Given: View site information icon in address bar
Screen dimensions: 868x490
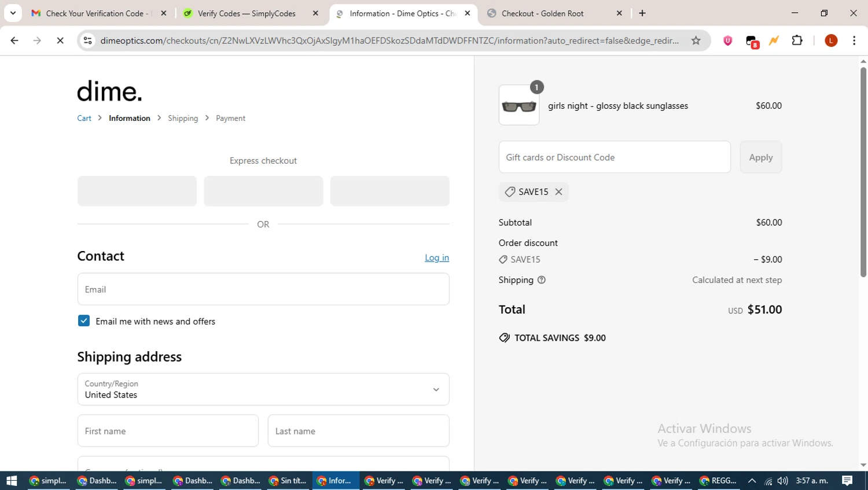Looking at the screenshot, I should point(88,40).
